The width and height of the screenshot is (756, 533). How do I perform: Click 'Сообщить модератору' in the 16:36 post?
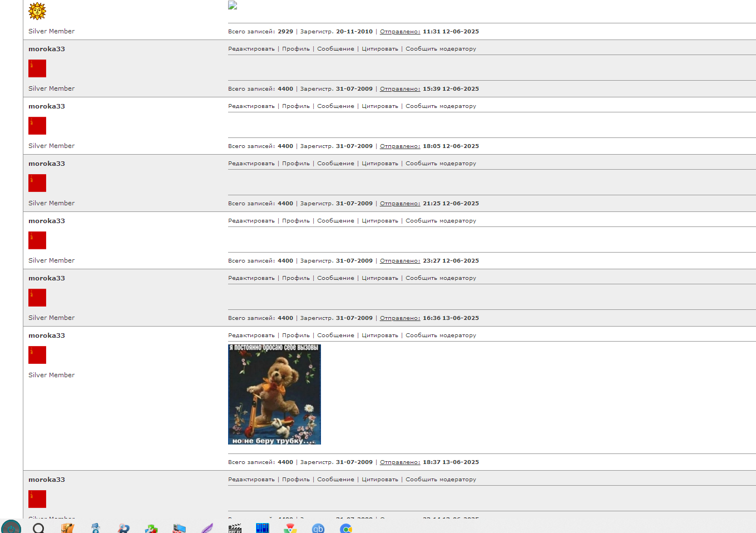441,278
